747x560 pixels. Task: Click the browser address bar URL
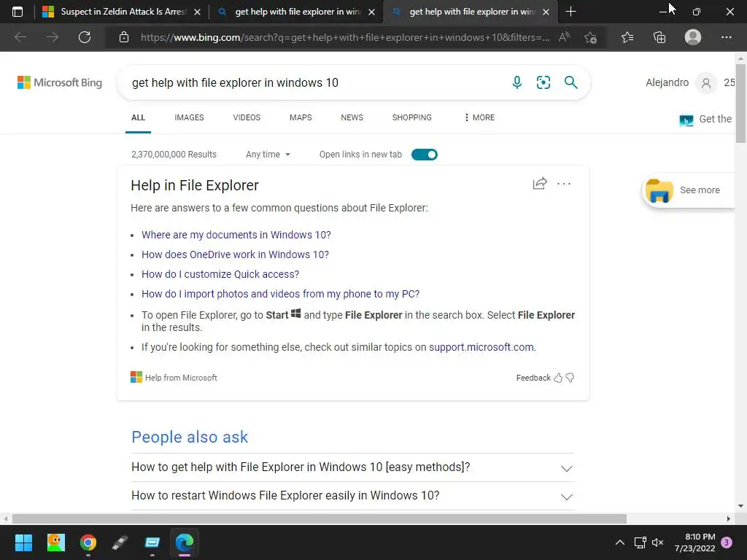click(x=345, y=37)
